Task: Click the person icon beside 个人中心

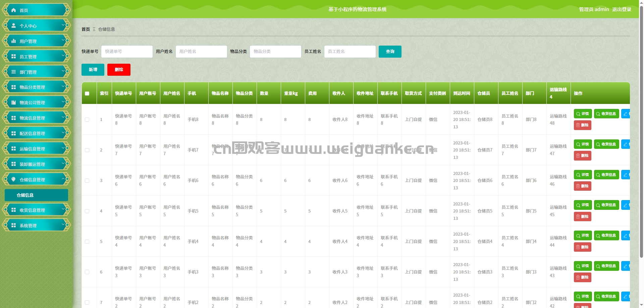Action: click(x=13, y=25)
